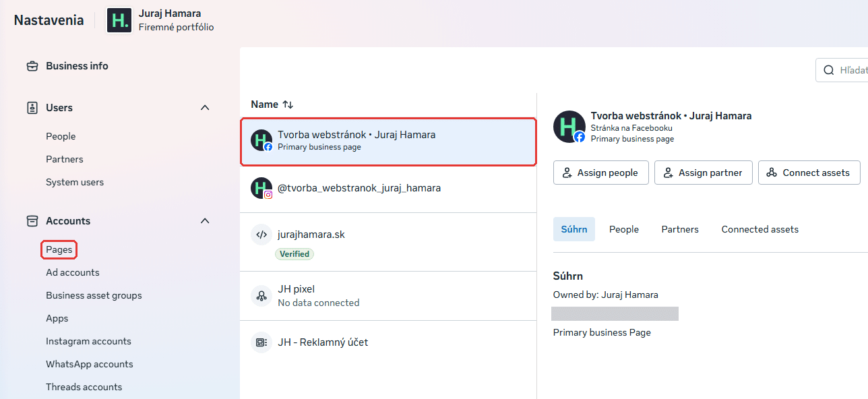This screenshot has height=399, width=868.
Task: Open Business asset groups
Action: tap(94, 295)
